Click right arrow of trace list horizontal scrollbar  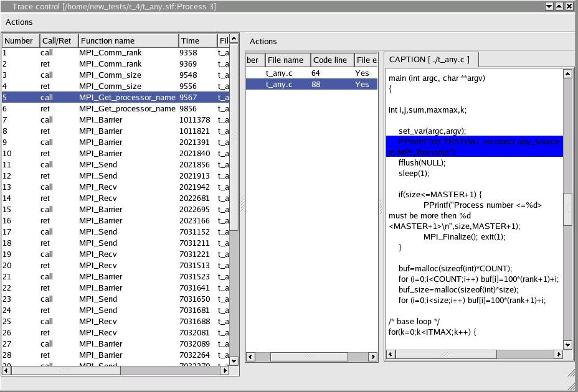225,370
